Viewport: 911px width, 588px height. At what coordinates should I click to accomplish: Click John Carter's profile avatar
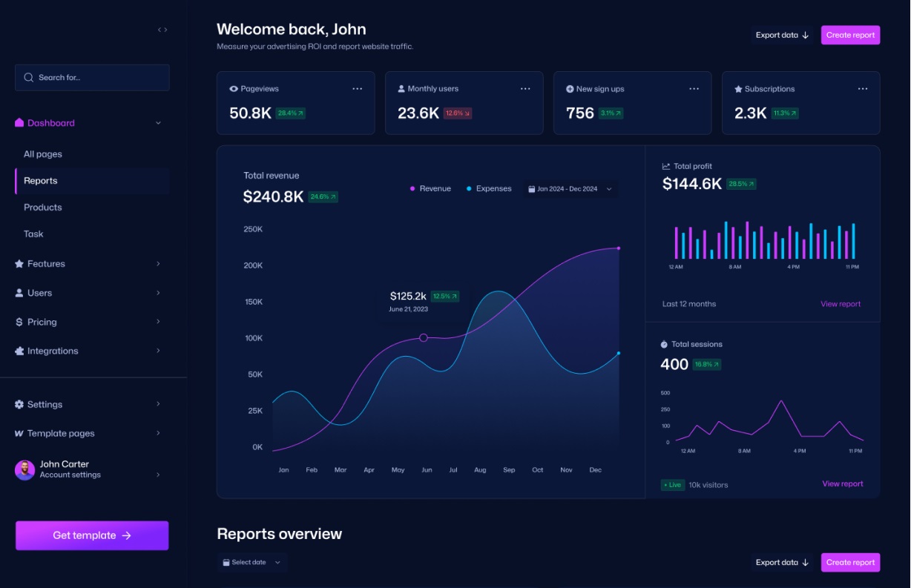tap(24, 469)
